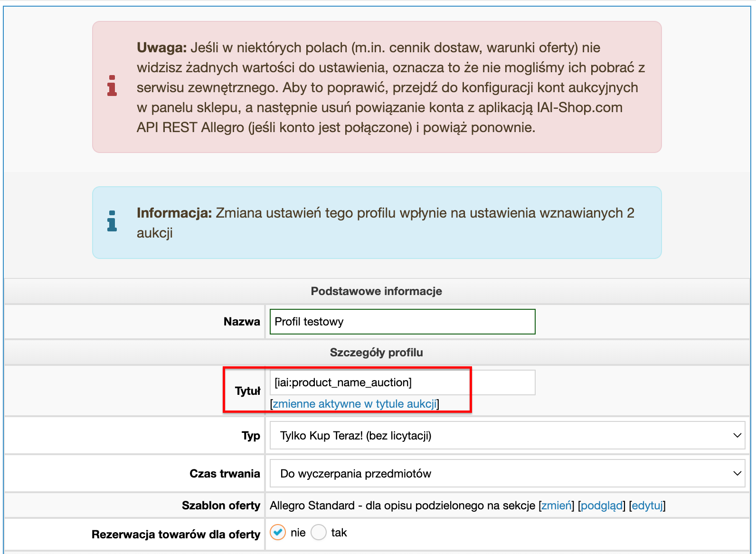Click the blue information icon
Viewport: 756px width, 554px height.
click(112, 221)
